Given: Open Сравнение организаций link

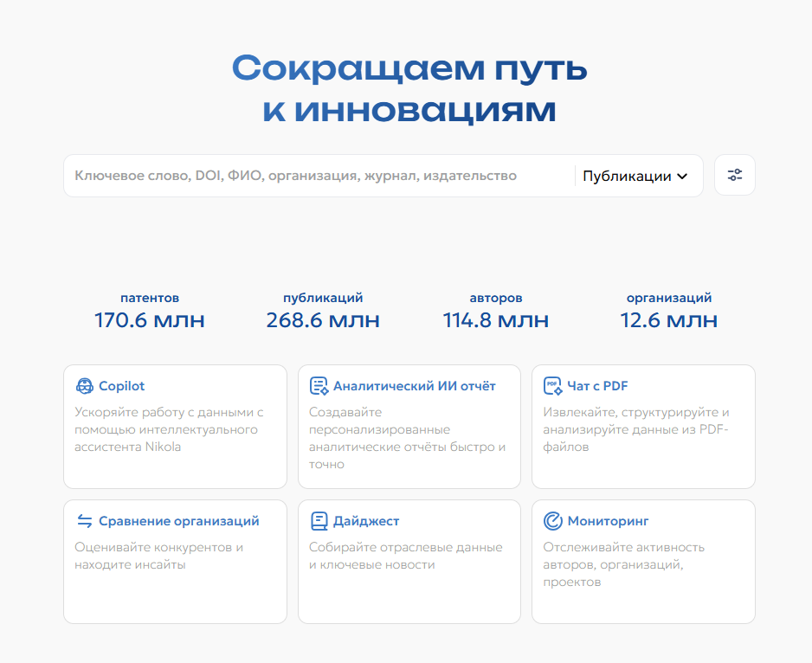Looking at the screenshot, I should tap(179, 521).
